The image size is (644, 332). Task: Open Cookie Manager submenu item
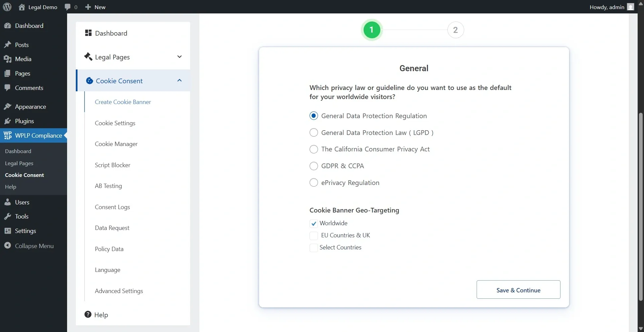[x=116, y=144]
